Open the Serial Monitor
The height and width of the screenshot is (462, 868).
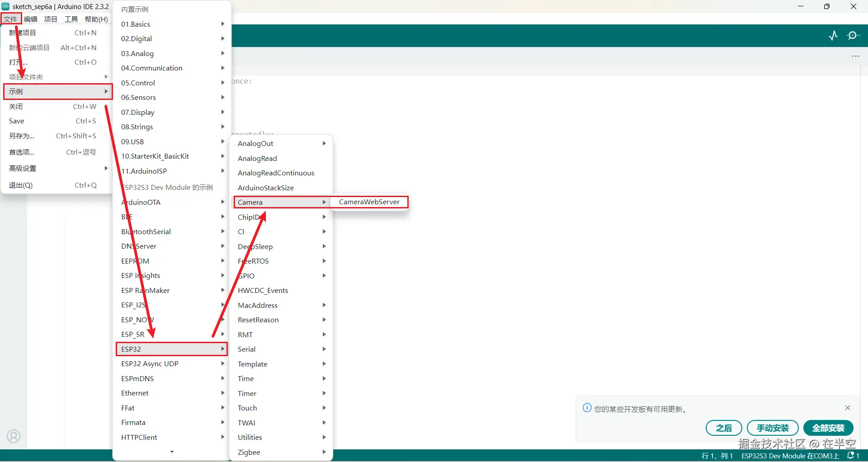854,35
